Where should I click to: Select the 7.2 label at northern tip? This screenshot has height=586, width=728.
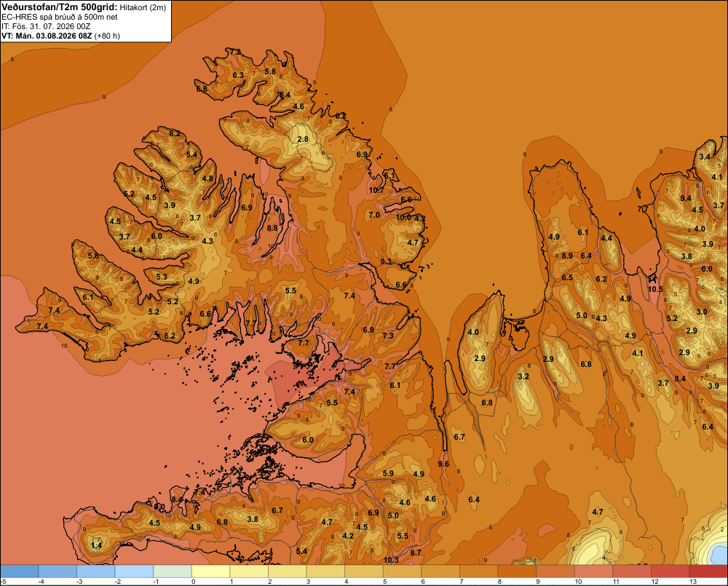point(235,52)
